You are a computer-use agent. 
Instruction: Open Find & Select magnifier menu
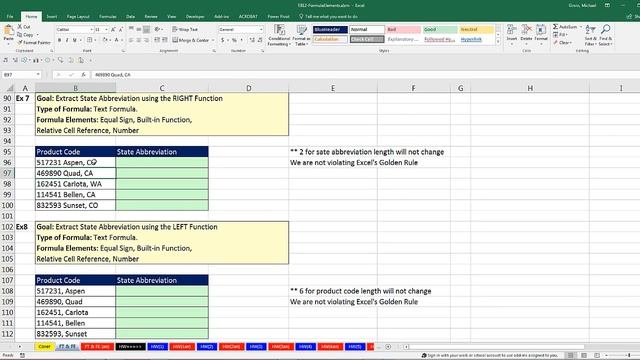606,35
